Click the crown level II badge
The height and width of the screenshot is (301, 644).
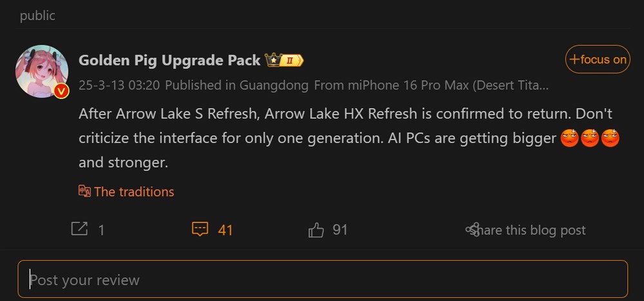(283, 60)
